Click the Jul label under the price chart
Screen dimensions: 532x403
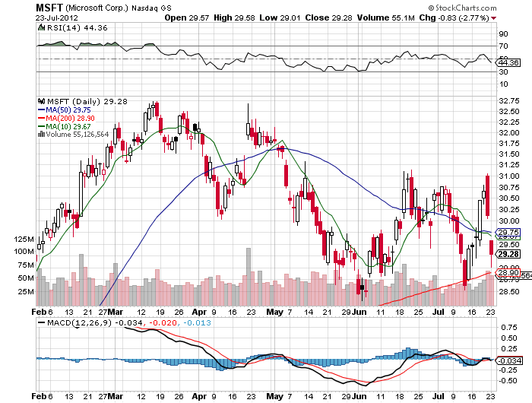click(439, 312)
